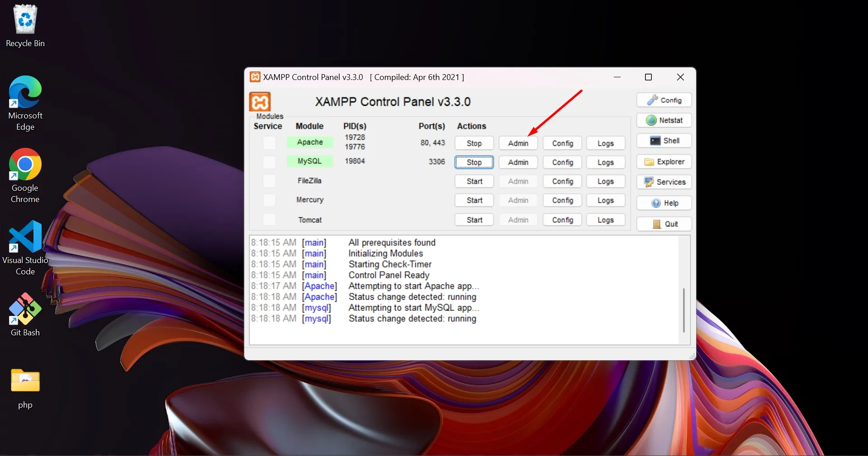Toggle the Tomcat service checkbox
The height and width of the screenshot is (456, 868).
269,220
